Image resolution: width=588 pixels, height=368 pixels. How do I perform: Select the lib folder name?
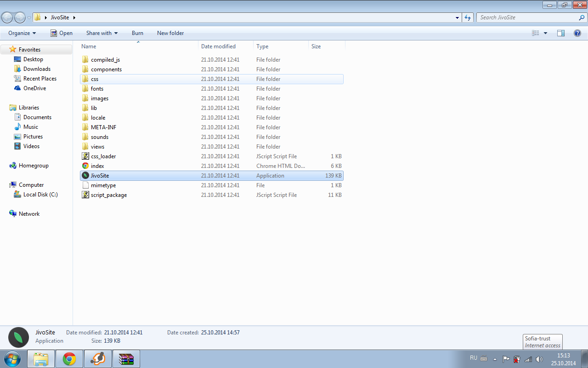coord(94,108)
